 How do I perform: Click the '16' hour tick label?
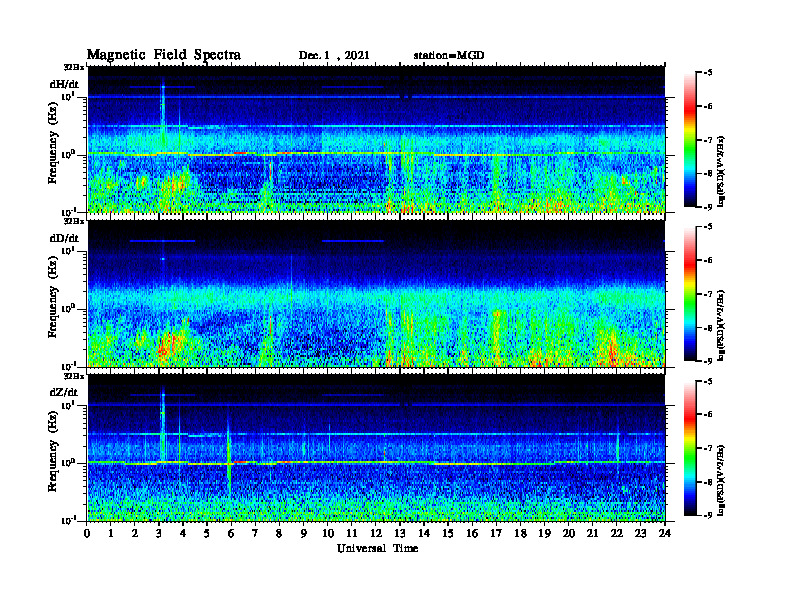pyautogui.click(x=472, y=534)
